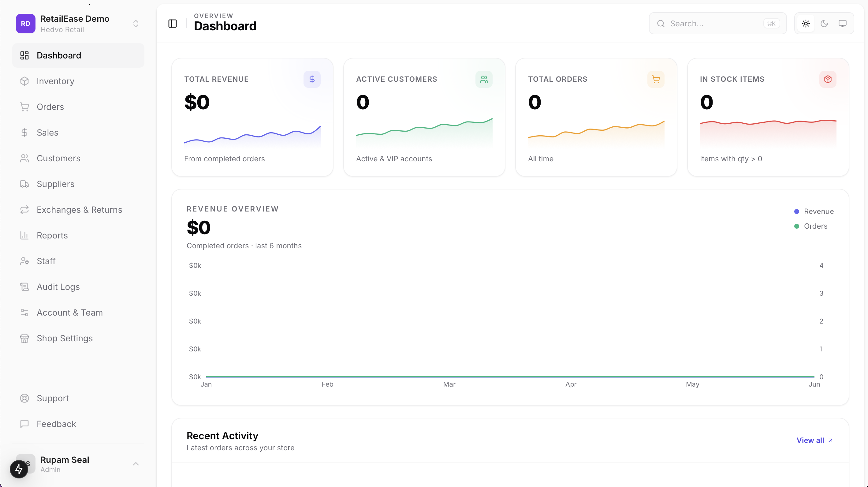Click the Staff user-gear icon

pos(24,261)
